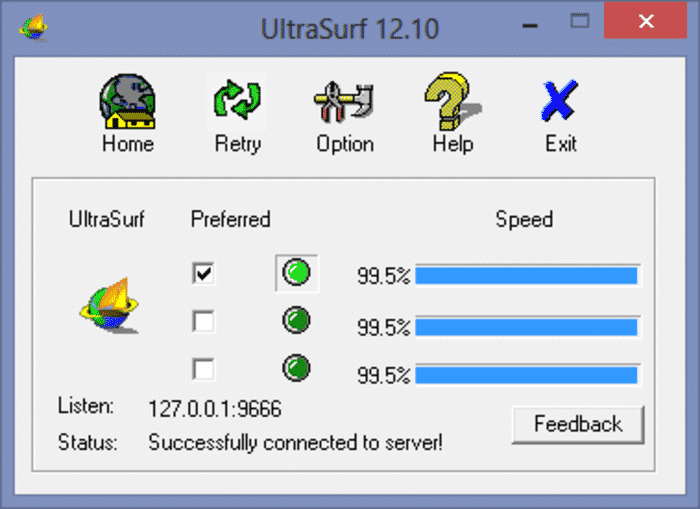Select the second green server indicator
Viewport: 700px width, 509px height.
click(x=296, y=320)
